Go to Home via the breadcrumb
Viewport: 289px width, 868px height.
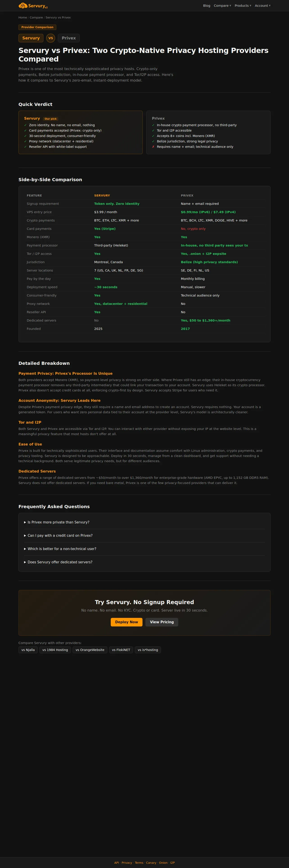coord(23,18)
